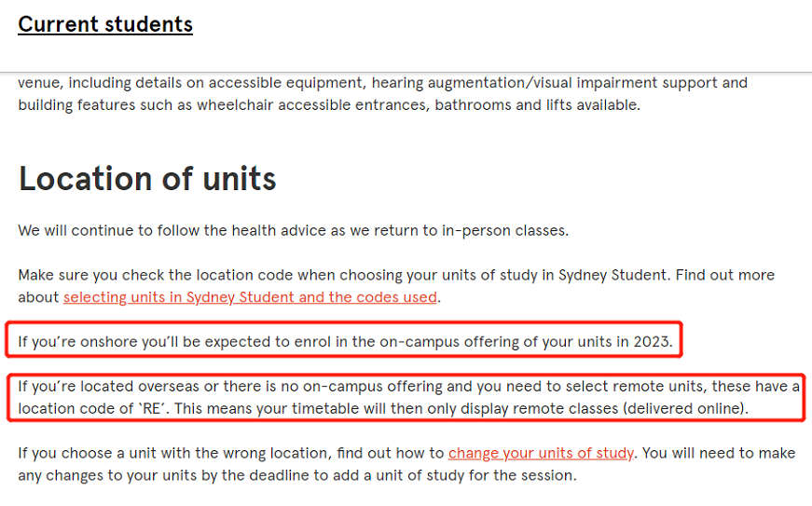Click the 'RE' location code text
The image size is (812, 506).
click(x=152, y=408)
